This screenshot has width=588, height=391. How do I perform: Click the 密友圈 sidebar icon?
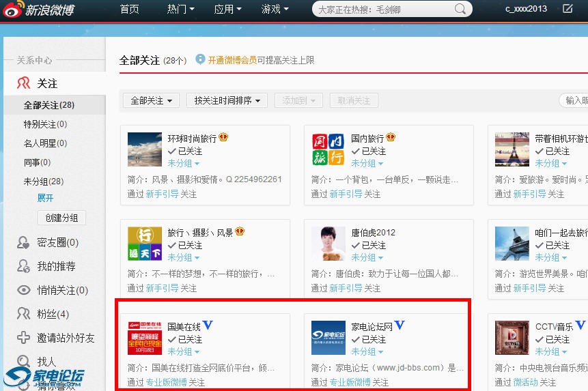(23, 243)
